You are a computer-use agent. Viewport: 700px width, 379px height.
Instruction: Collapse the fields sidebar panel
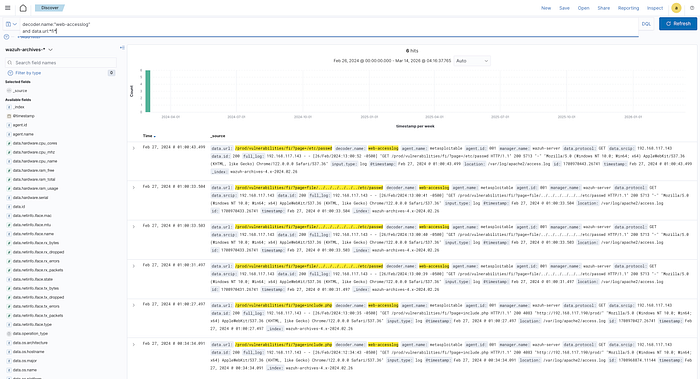[x=122, y=48]
